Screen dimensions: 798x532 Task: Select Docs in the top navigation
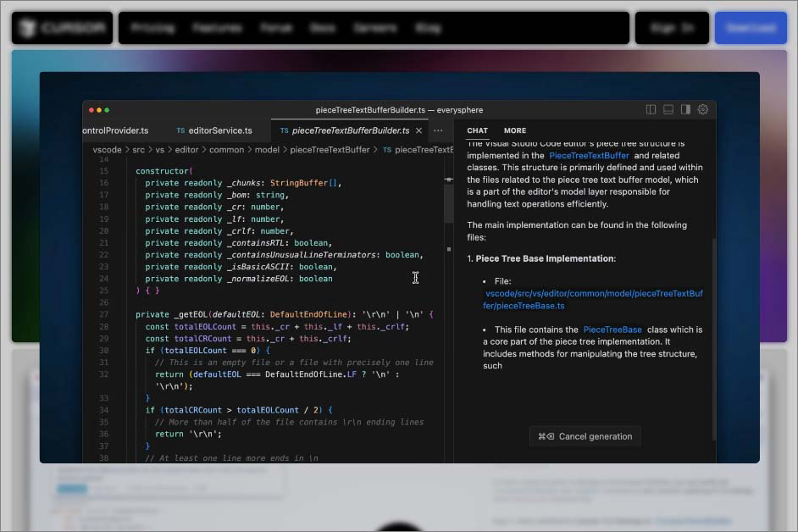[323, 27]
